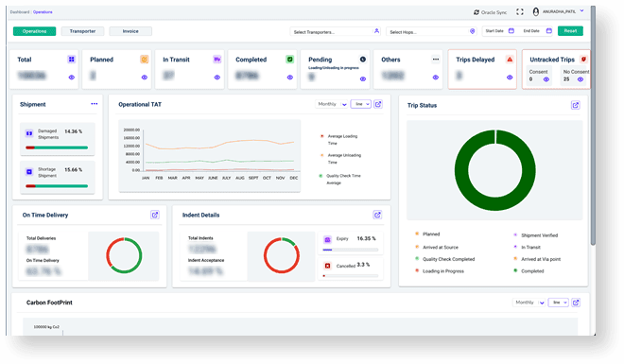This screenshot has width=624, height=364.
Task: Toggle eye icon on Completed card
Action: point(289,78)
